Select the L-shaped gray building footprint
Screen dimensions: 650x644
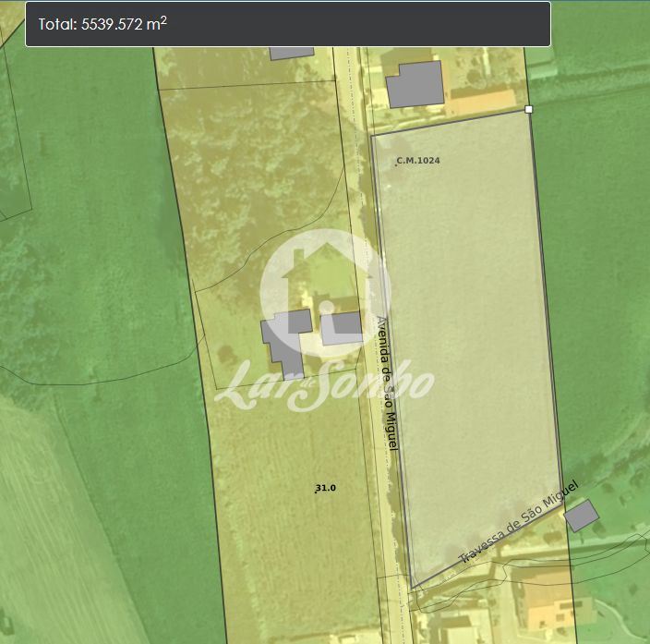(283, 340)
